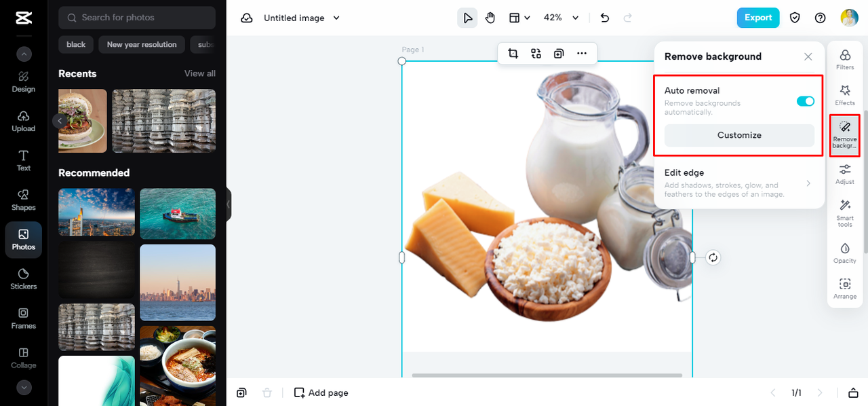The height and width of the screenshot is (406, 868).
Task: Go to the previous page arrow
Action: 772,392
